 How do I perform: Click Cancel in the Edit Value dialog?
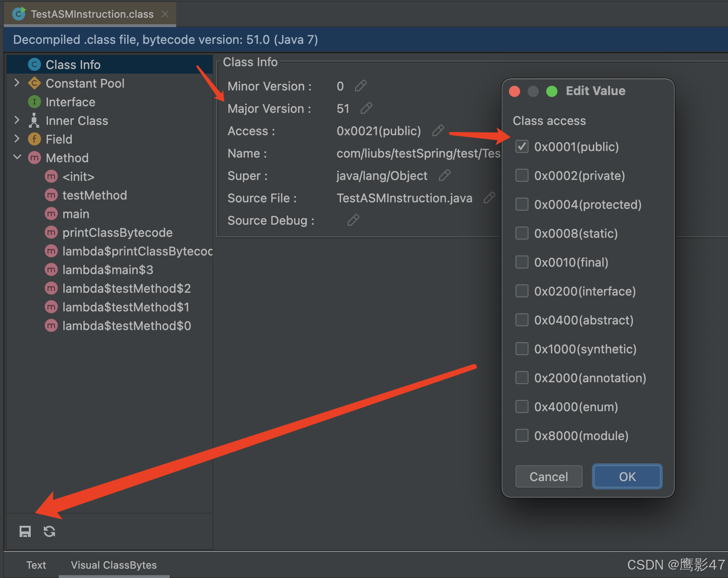(549, 476)
